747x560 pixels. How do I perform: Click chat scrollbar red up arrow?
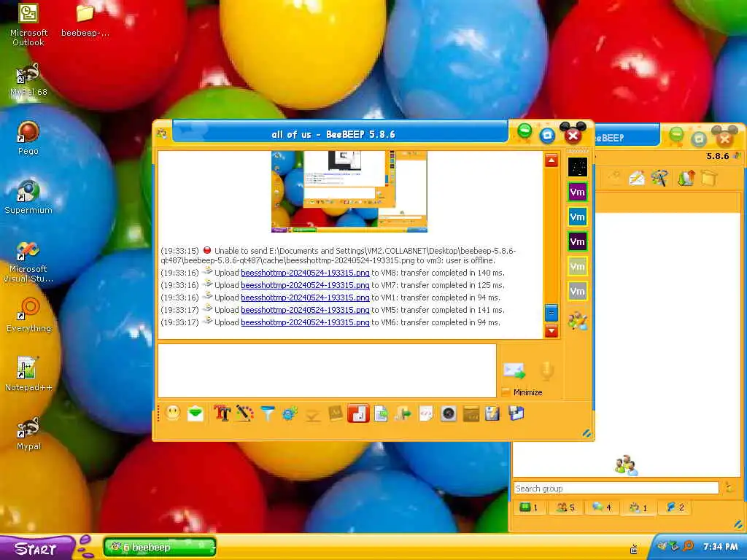(551, 160)
